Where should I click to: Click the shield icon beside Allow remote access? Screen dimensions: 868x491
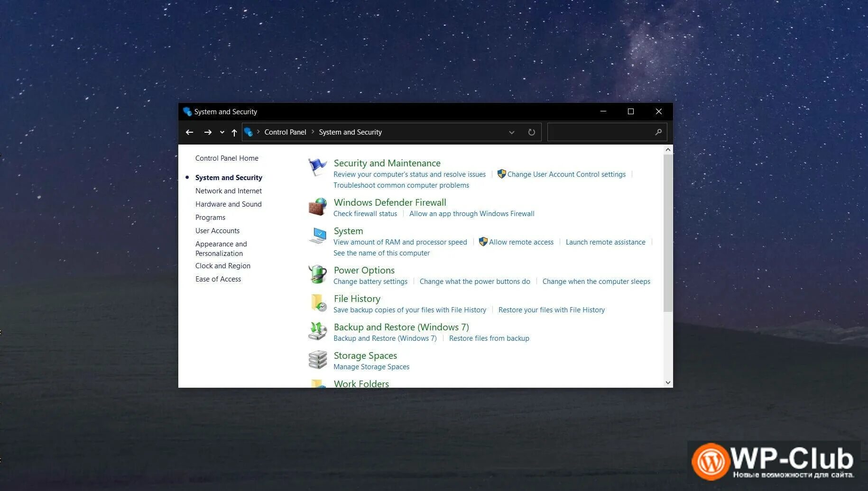pyautogui.click(x=483, y=242)
